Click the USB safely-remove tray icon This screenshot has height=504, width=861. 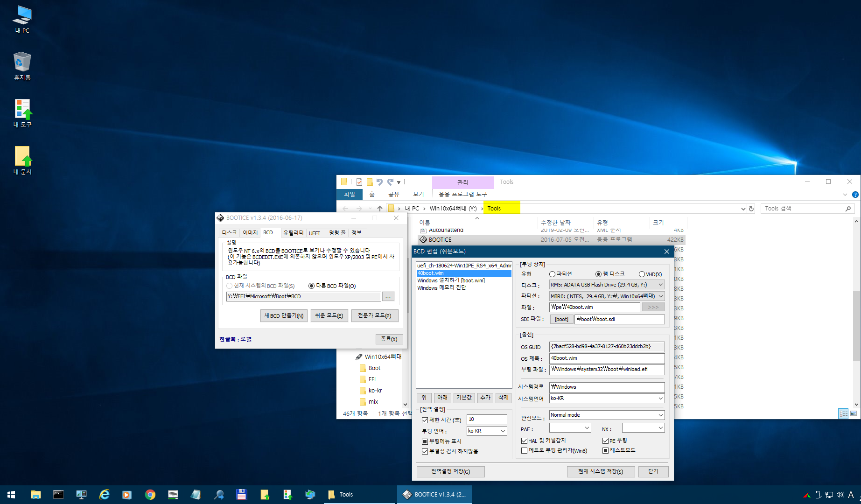tap(818, 495)
